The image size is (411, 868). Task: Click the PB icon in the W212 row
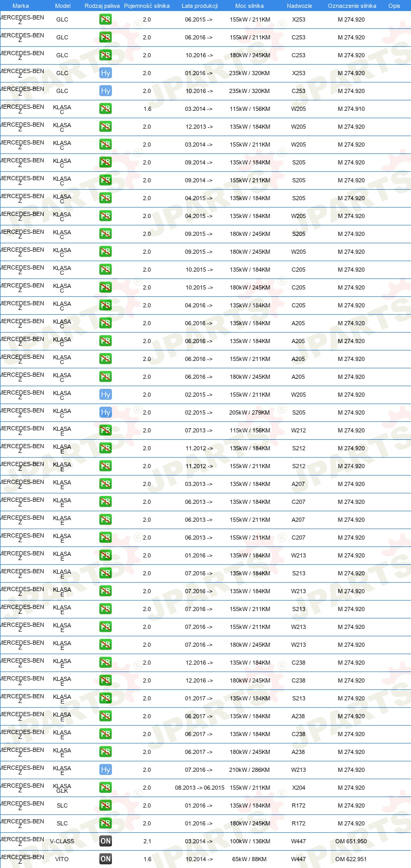pyautogui.click(x=106, y=431)
